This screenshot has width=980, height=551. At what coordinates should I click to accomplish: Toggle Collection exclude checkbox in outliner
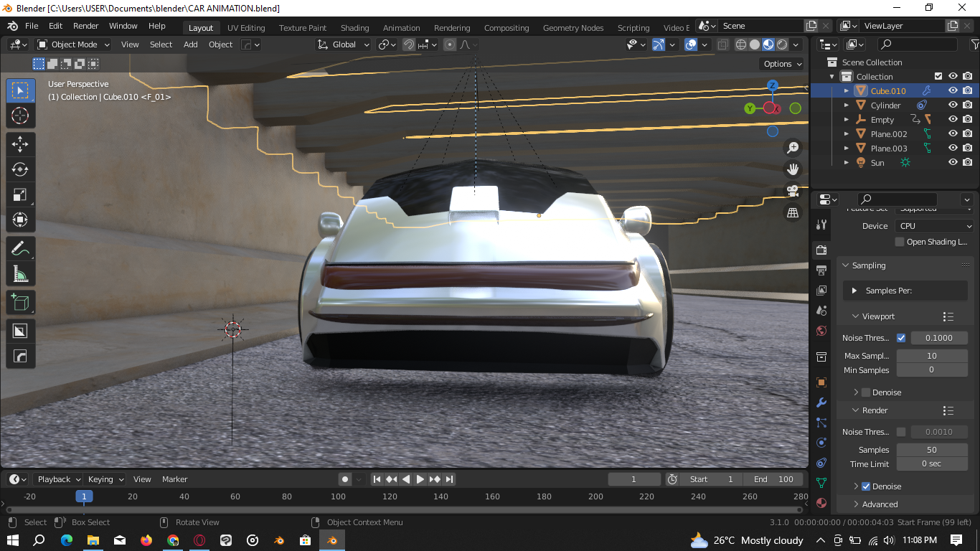point(938,76)
